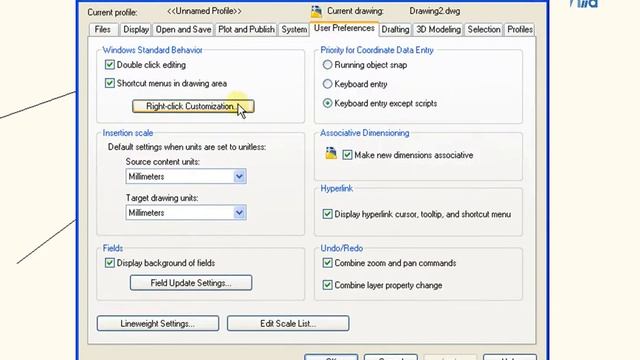Image resolution: width=640 pixels, height=360 pixels.
Task: Switch to 3D Modeling tab
Action: pyautogui.click(x=438, y=29)
